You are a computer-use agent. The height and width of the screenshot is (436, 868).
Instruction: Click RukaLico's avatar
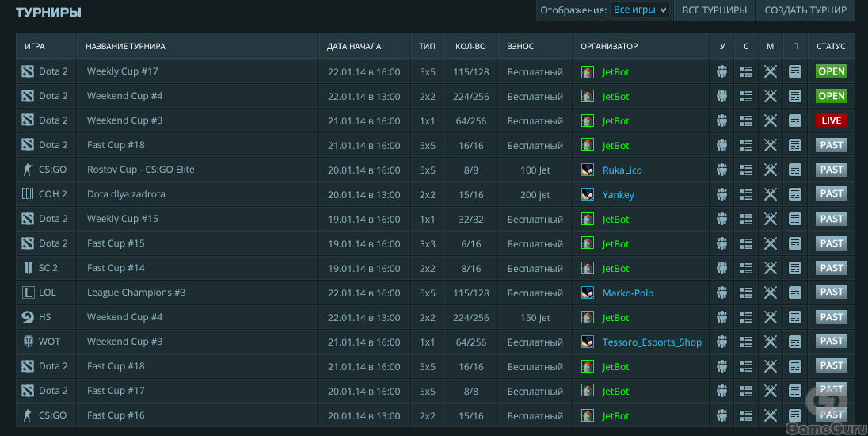pyautogui.click(x=588, y=170)
